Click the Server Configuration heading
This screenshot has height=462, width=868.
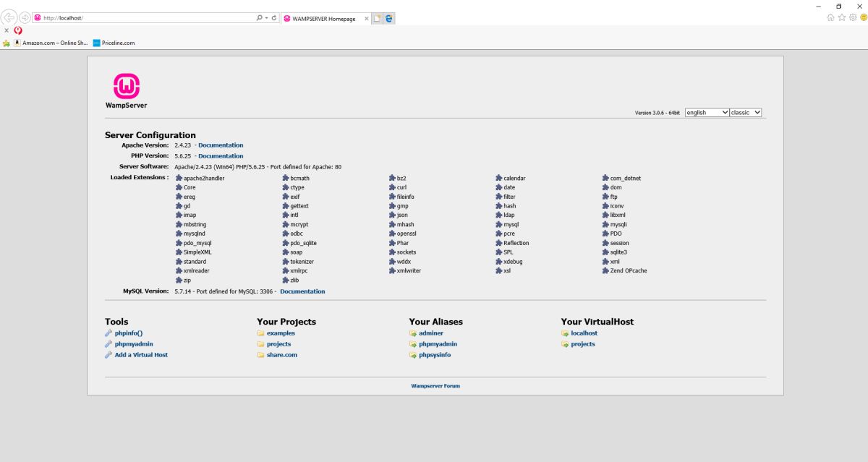coord(150,135)
